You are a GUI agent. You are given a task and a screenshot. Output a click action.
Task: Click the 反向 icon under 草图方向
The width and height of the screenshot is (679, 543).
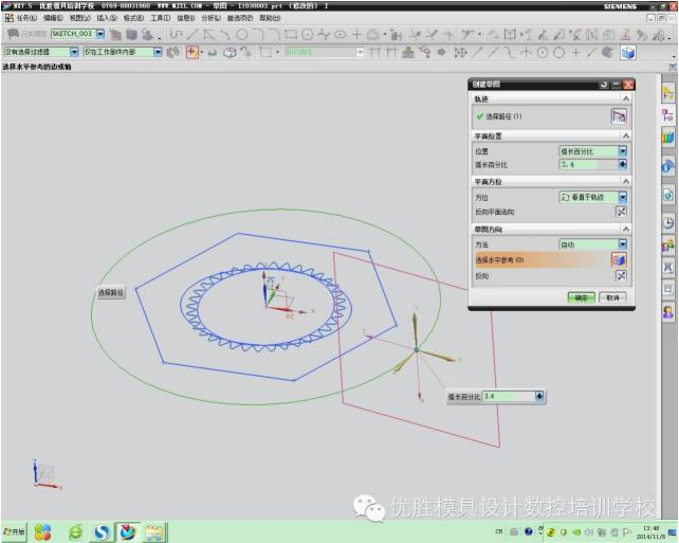(621, 276)
